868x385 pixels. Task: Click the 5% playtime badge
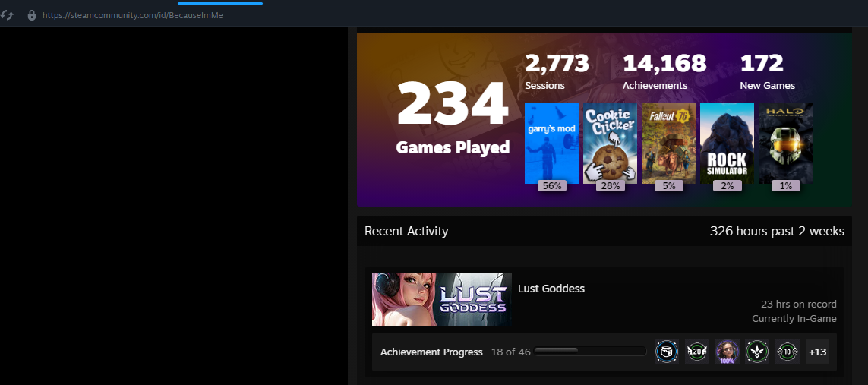click(x=669, y=186)
